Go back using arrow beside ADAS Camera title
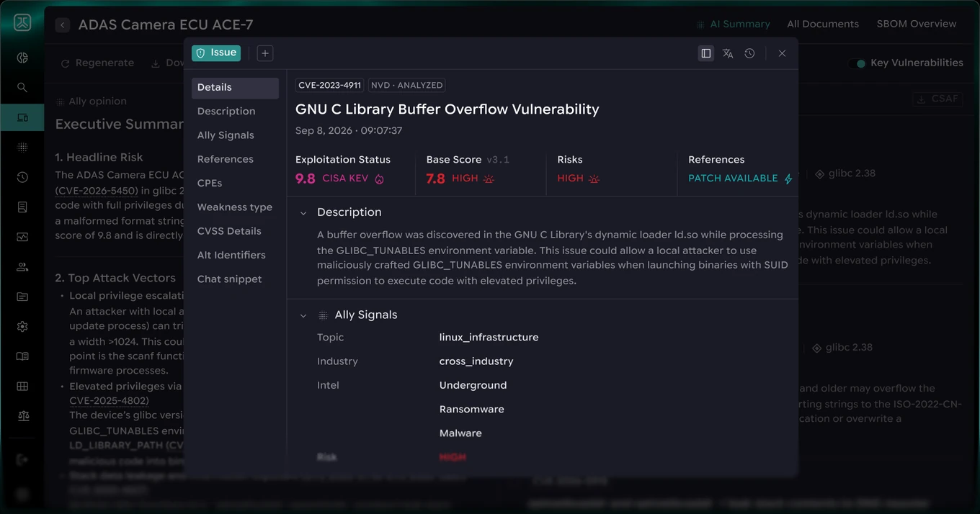980x514 pixels. pos(63,25)
